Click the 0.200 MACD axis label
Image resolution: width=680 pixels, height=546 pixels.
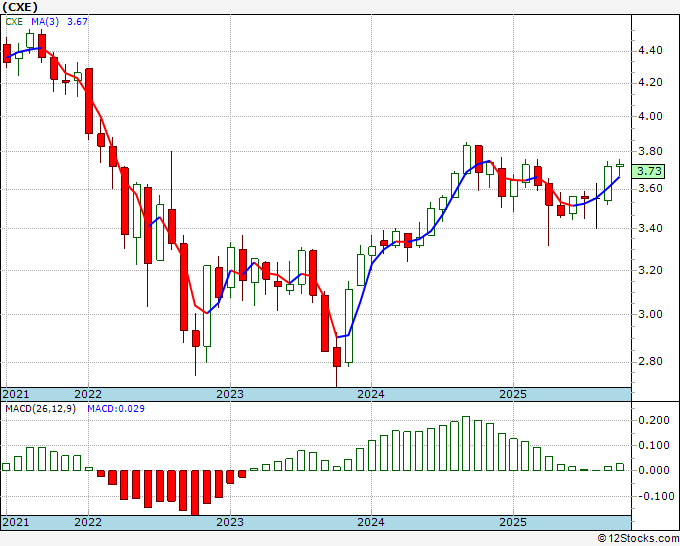(654, 420)
